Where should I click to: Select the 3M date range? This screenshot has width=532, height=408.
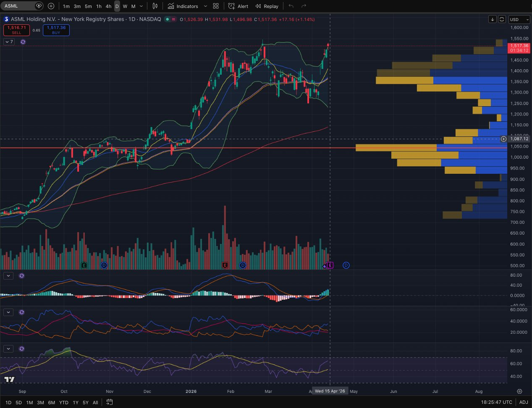tap(40, 403)
